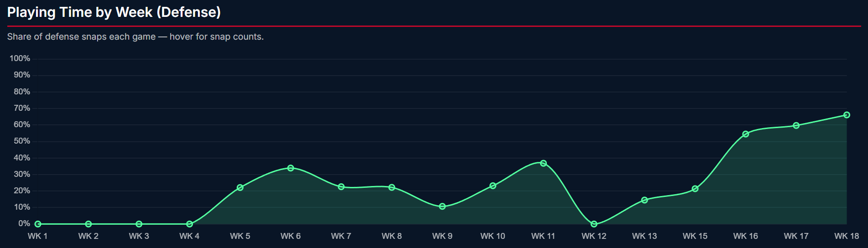Click the 90% y-axis label

click(22, 75)
